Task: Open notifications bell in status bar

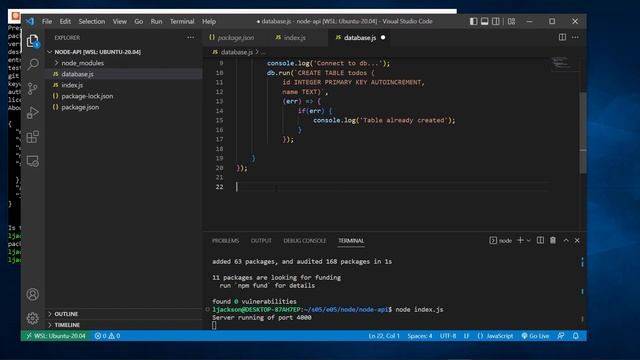Action: [576, 336]
